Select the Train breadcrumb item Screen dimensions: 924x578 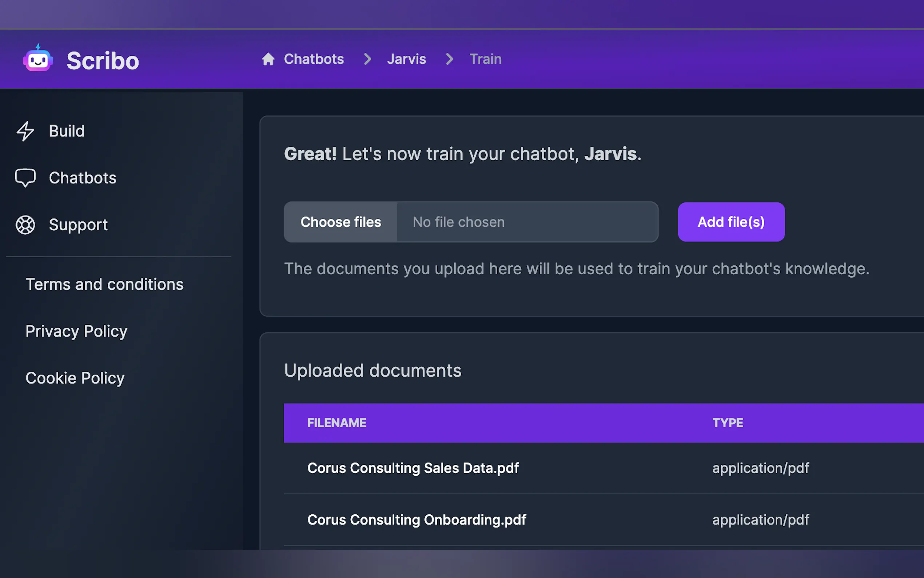click(x=485, y=59)
